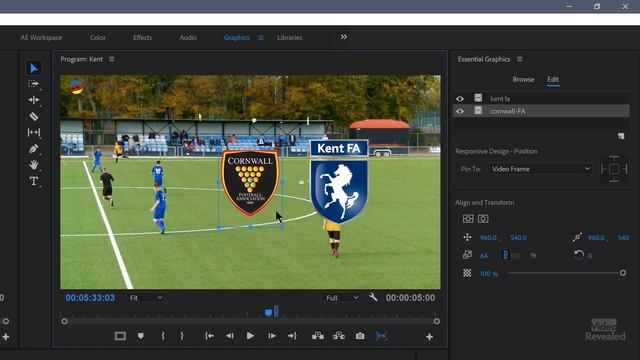Play the Kent sequence

250,336
